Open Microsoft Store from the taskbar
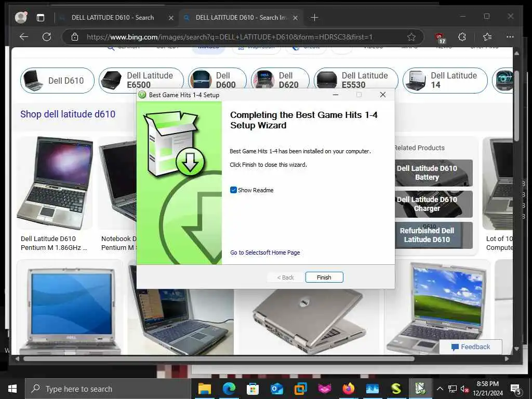 coord(253,389)
